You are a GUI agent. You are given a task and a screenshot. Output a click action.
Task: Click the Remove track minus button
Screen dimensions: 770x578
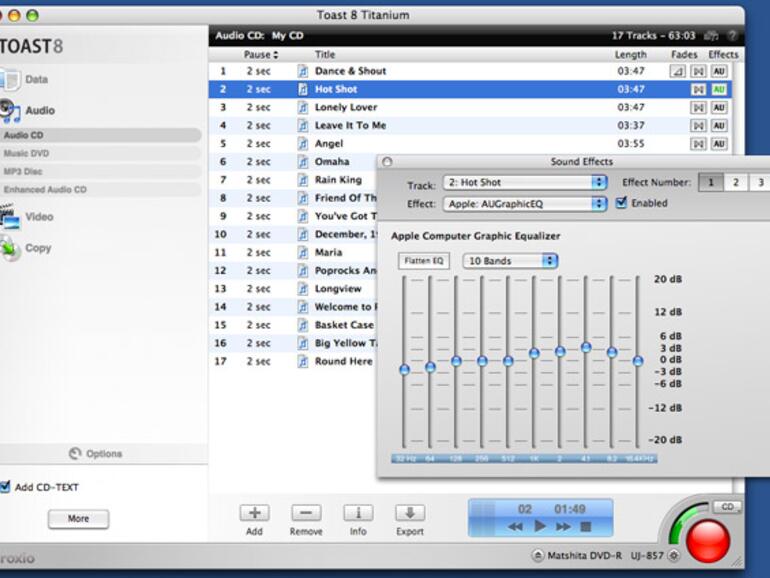(x=306, y=513)
